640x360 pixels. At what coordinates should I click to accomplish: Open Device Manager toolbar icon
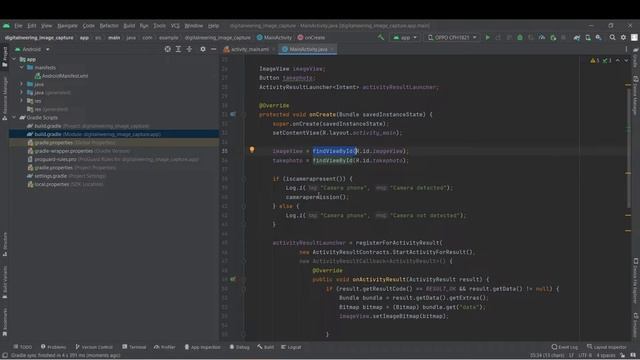pyautogui.click(x=588, y=38)
